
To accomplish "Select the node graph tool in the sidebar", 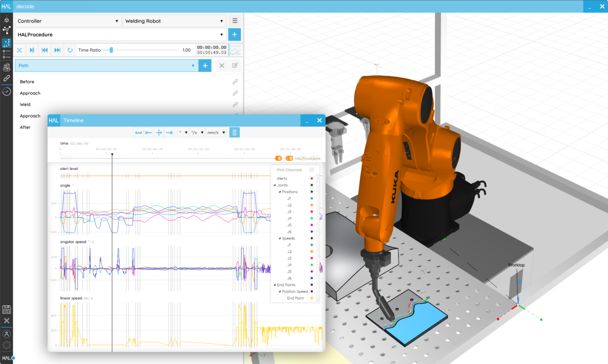I will click(x=7, y=30).
